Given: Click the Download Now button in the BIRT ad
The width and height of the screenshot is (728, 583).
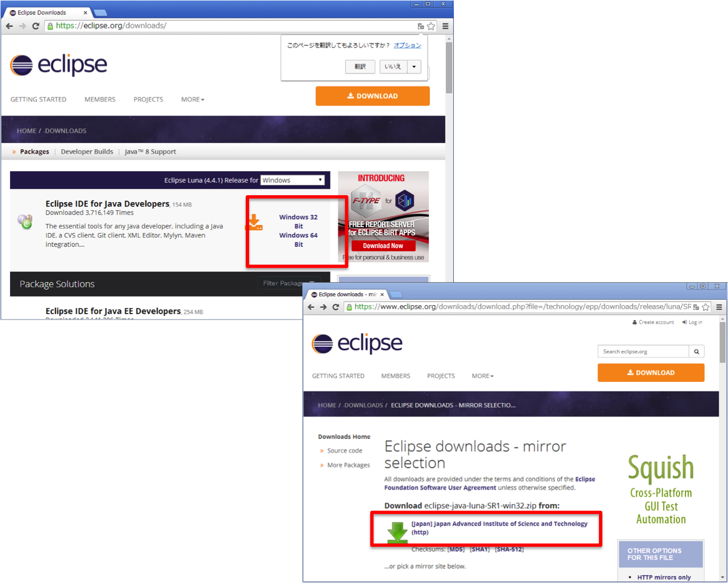Looking at the screenshot, I should coord(383,246).
